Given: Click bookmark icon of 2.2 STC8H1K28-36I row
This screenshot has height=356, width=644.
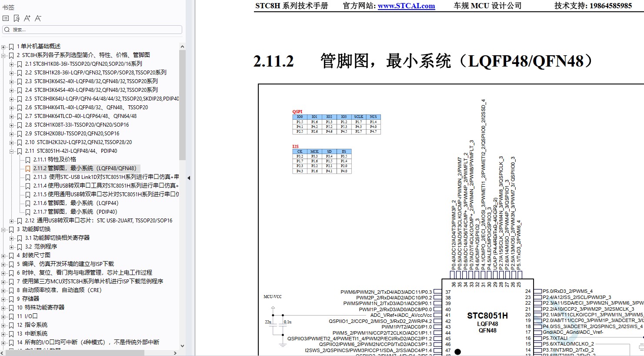Looking at the screenshot, I should point(20,73).
